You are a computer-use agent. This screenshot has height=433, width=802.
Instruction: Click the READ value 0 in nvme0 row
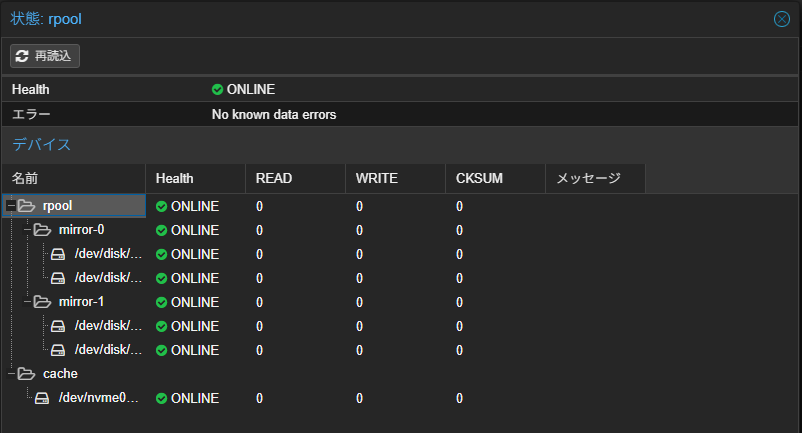[259, 399]
